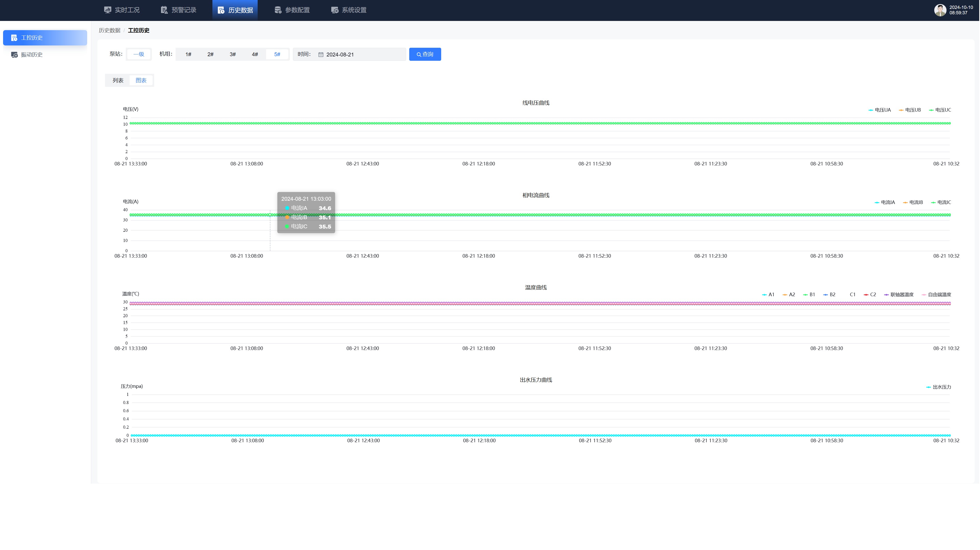Select unit 1# radio option

188,54
